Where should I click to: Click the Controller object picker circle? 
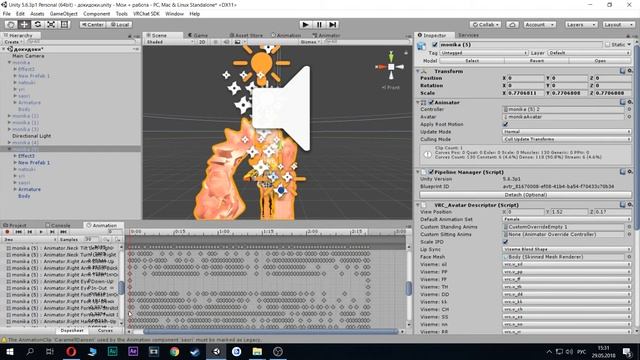(629, 109)
